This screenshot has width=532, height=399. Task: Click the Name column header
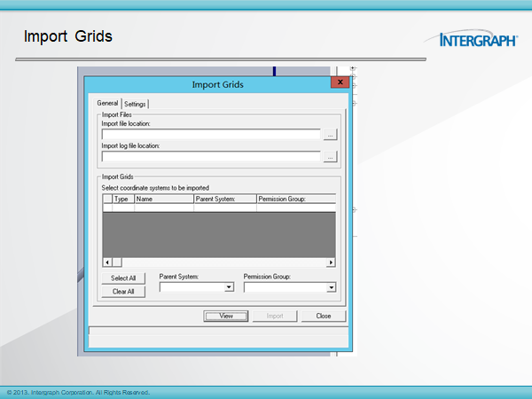(164, 199)
